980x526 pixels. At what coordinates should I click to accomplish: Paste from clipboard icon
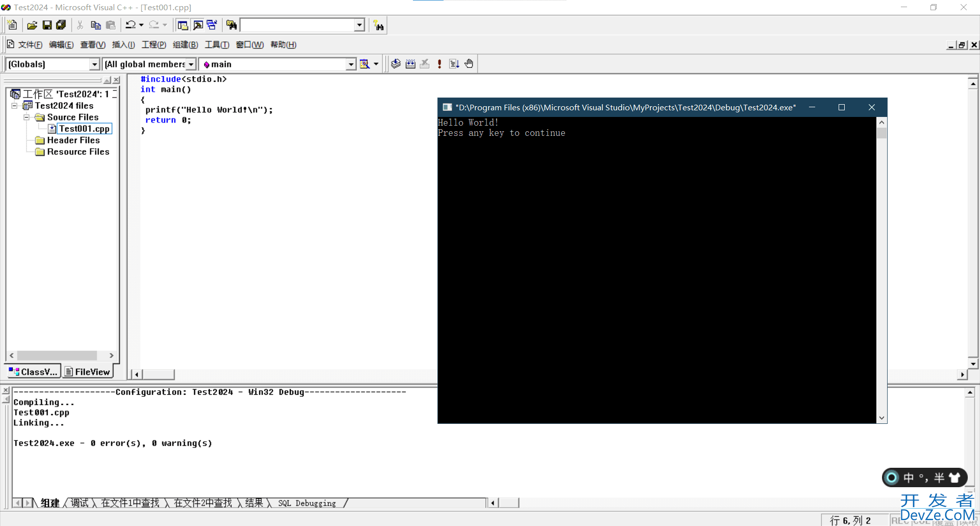point(110,25)
